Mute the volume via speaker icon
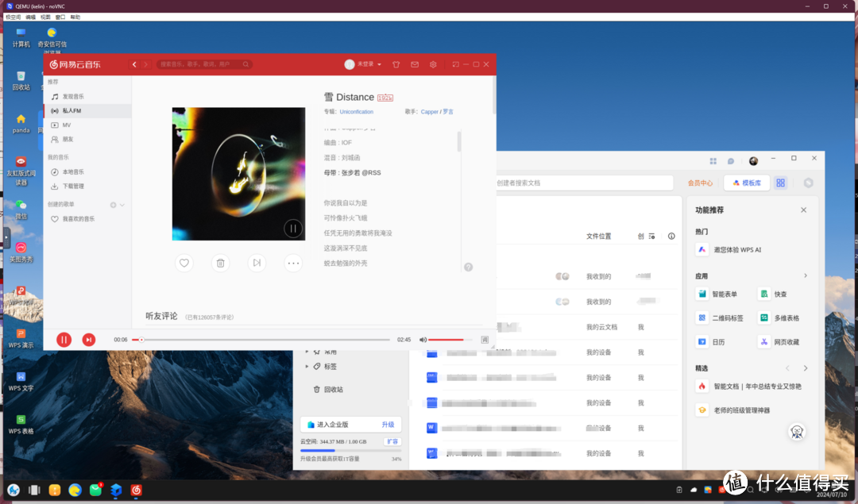 423,339
